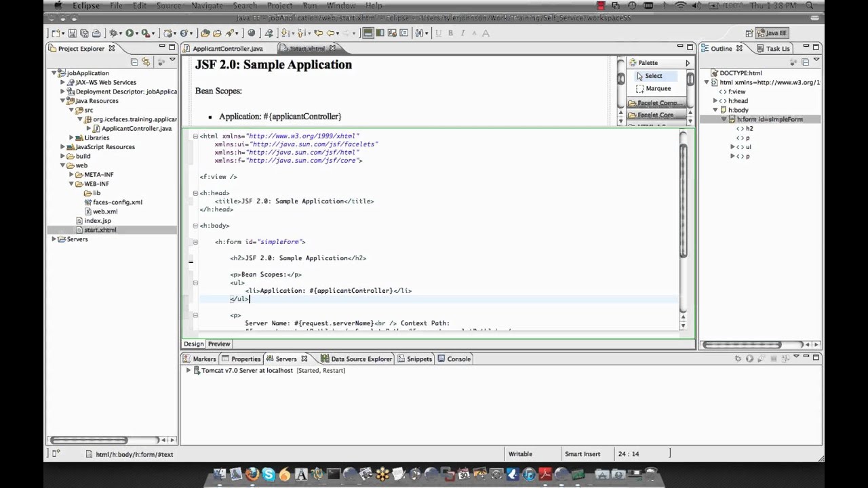Collapse the h:head fold marker in editor
This screenshot has height=488, width=868.
click(195, 193)
